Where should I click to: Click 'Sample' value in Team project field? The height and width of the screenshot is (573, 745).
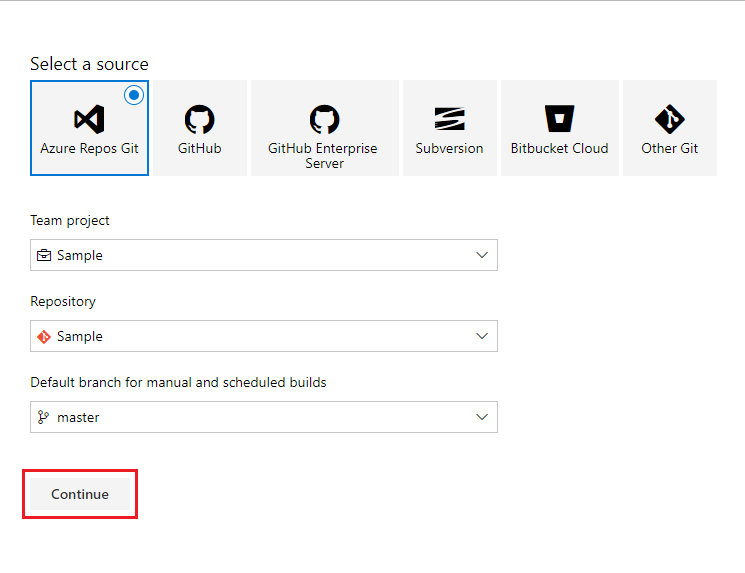click(80, 256)
